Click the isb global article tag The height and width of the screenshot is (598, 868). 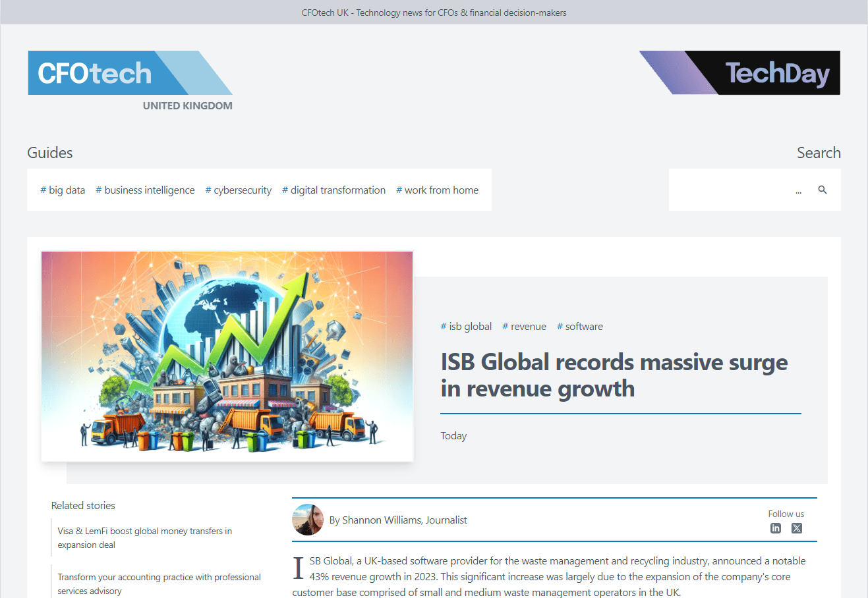point(466,327)
